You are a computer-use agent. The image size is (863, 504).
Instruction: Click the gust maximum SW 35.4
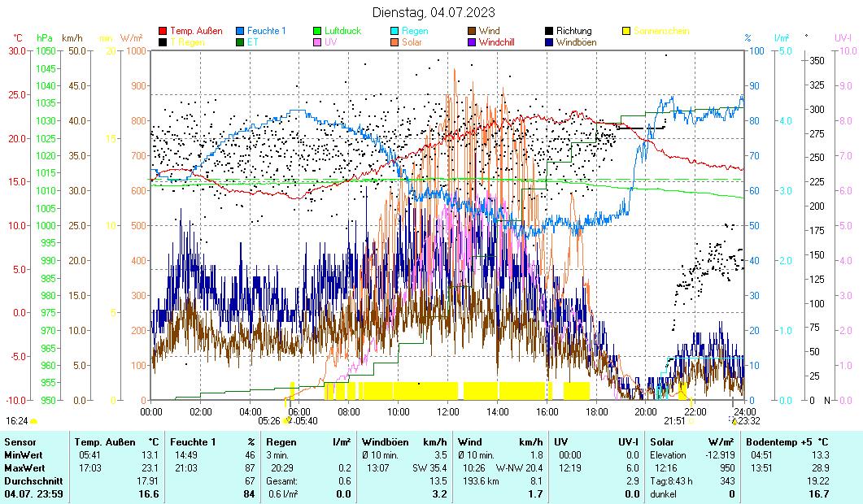click(429, 468)
